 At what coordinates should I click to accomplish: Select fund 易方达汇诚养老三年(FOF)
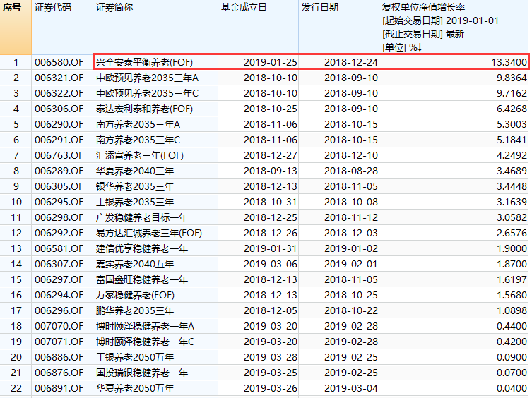149,234
